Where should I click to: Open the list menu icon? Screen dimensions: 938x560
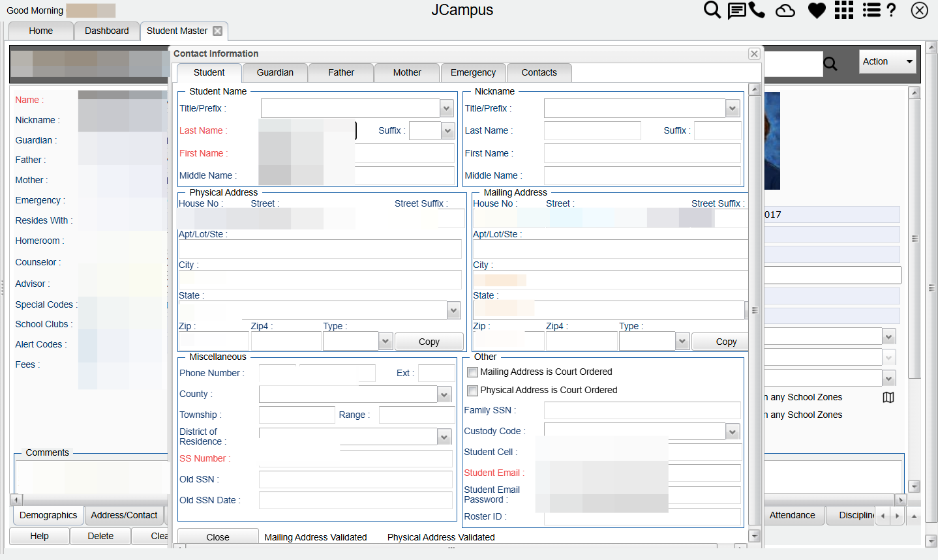(x=871, y=10)
